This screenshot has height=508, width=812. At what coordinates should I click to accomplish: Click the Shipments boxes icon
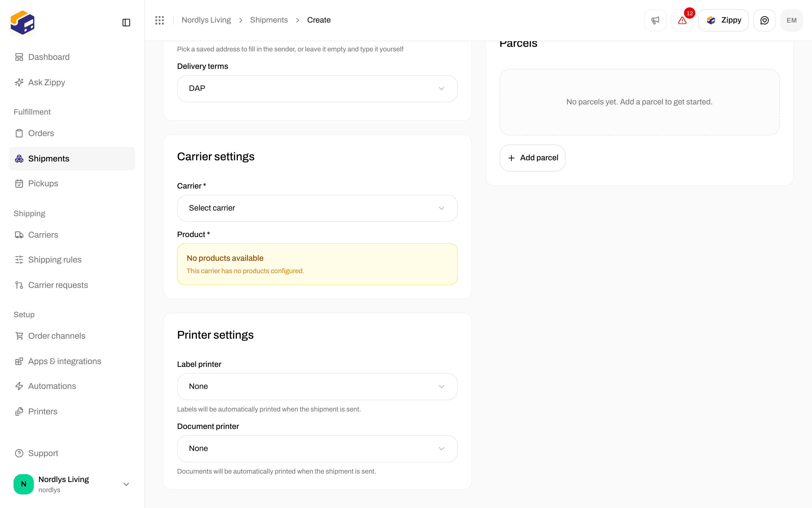[x=19, y=159]
